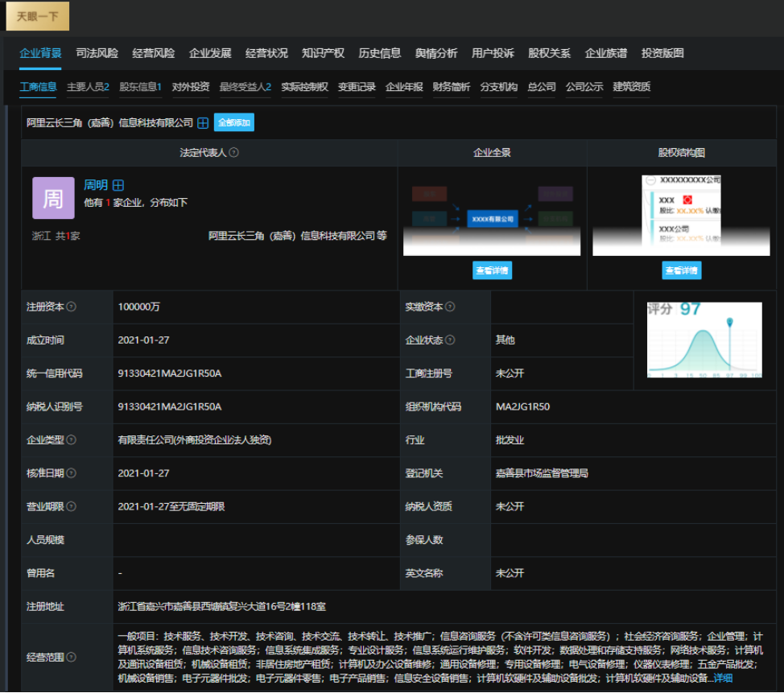The width and height of the screenshot is (784, 693).
Task: Expand business scope via 详细 link
Action: [723, 679]
